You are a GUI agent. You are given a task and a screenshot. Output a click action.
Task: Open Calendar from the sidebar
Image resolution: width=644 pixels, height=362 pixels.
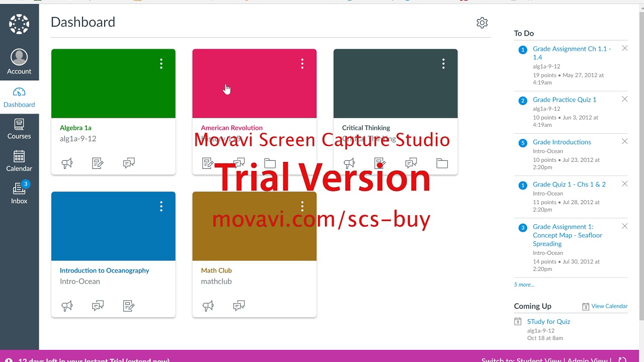point(19,161)
